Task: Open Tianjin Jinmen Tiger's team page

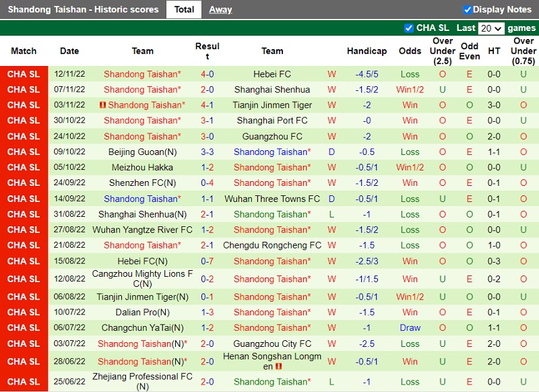Action: pos(272,105)
